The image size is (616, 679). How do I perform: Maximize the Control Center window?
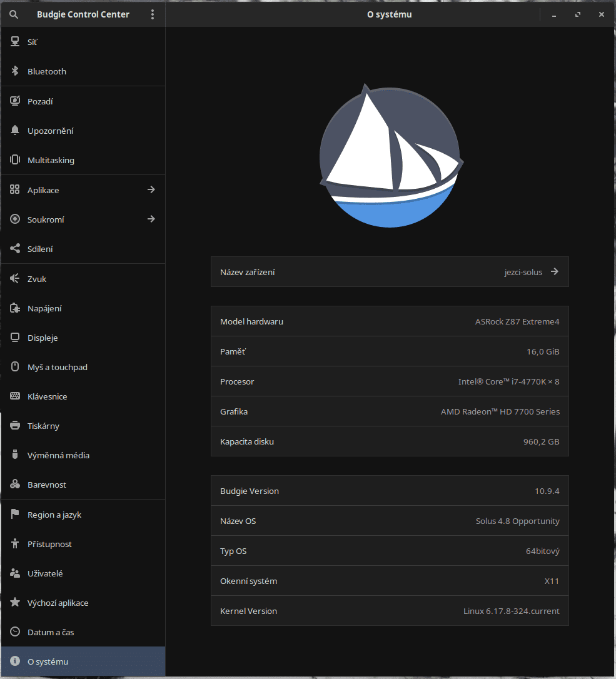578,15
